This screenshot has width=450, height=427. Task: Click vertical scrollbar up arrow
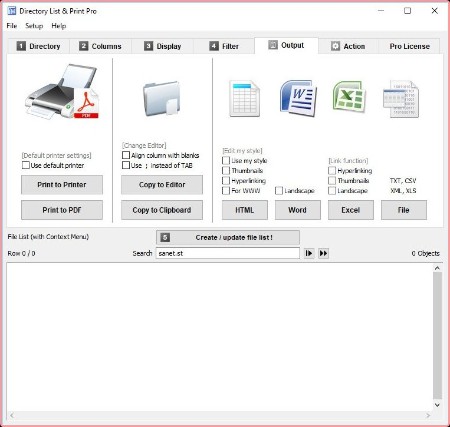437,268
